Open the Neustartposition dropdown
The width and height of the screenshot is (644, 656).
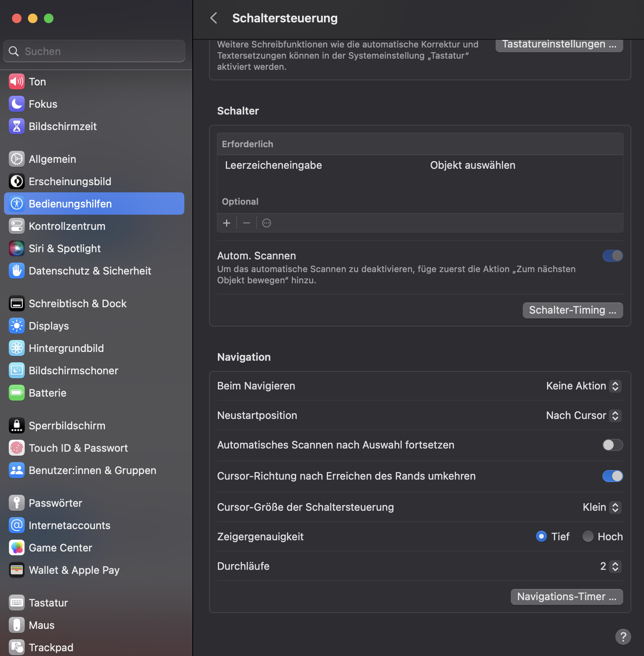[583, 415]
